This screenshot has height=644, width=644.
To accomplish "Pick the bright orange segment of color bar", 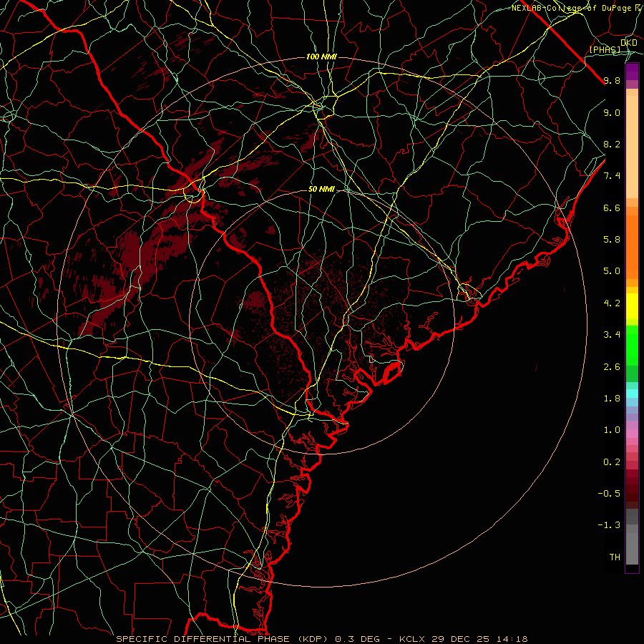I will click(x=632, y=248).
